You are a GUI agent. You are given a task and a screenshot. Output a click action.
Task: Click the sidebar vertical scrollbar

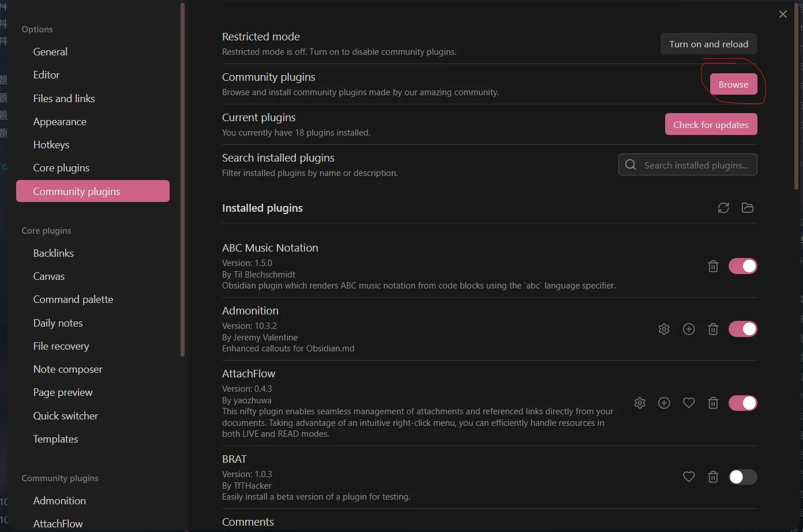click(183, 179)
